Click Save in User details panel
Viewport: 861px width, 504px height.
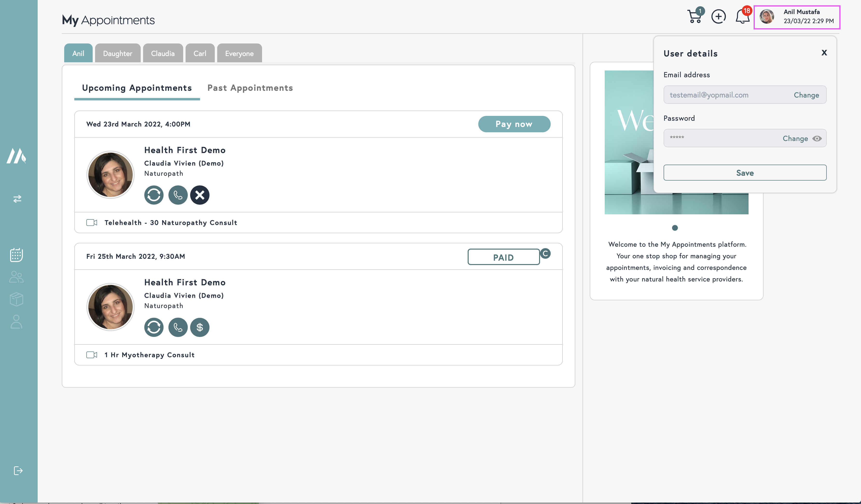coord(744,173)
